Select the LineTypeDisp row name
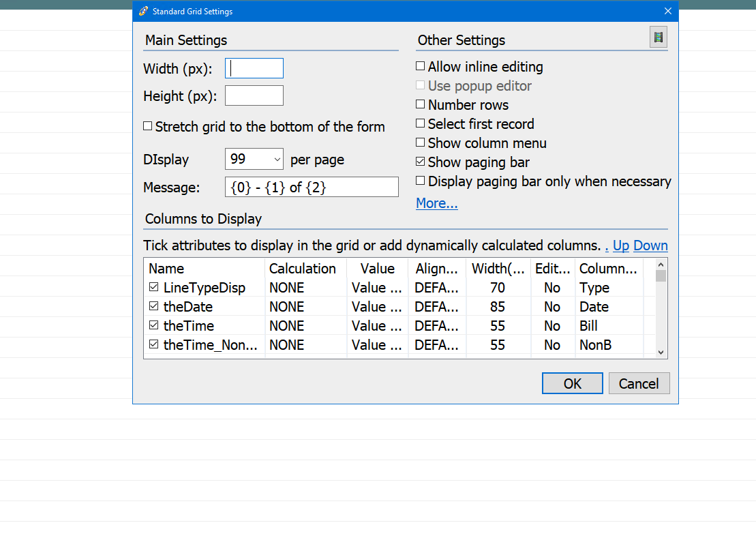 205,288
